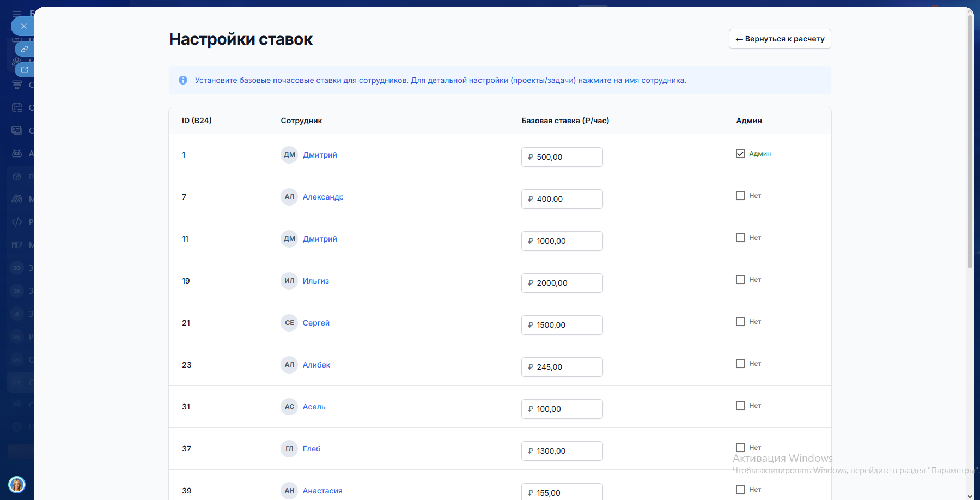Focus the 500,00 rate field for Дмитрий
The image size is (980, 500).
click(562, 157)
